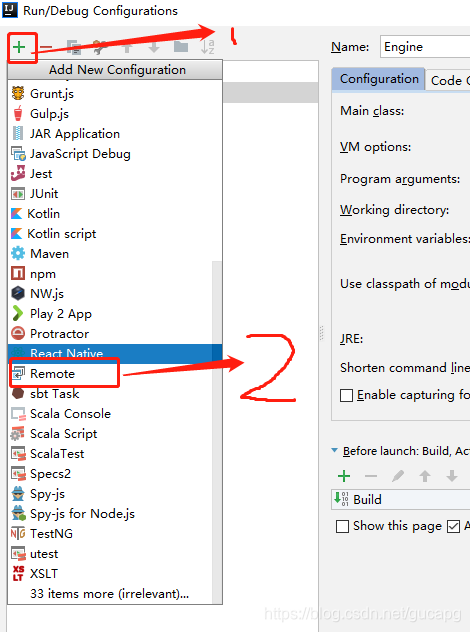
Task: Click the Scala Console icon entry
Action: (18, 414)
